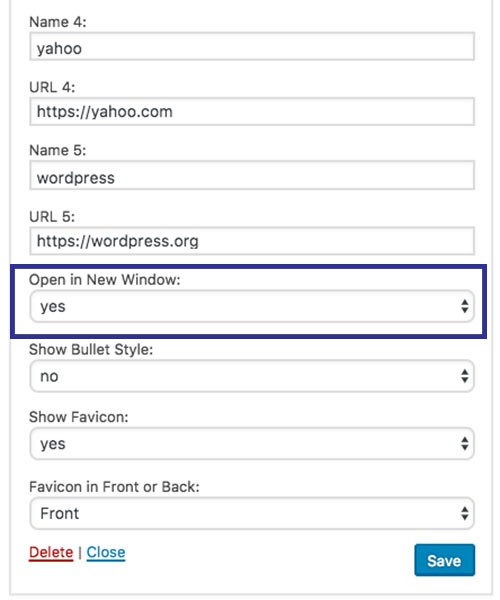Open the Favicon in Front or Back dropdown
Image resolution: width=500 pixels, height=600 pixels.
pyautogui.click(x=252, y=513)
